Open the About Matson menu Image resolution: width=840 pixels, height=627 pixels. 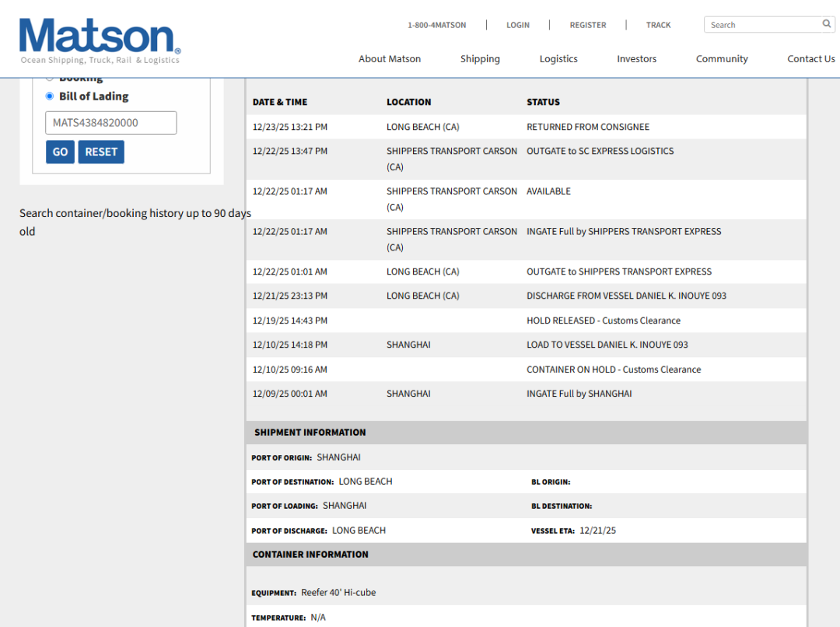coord(390,59)
